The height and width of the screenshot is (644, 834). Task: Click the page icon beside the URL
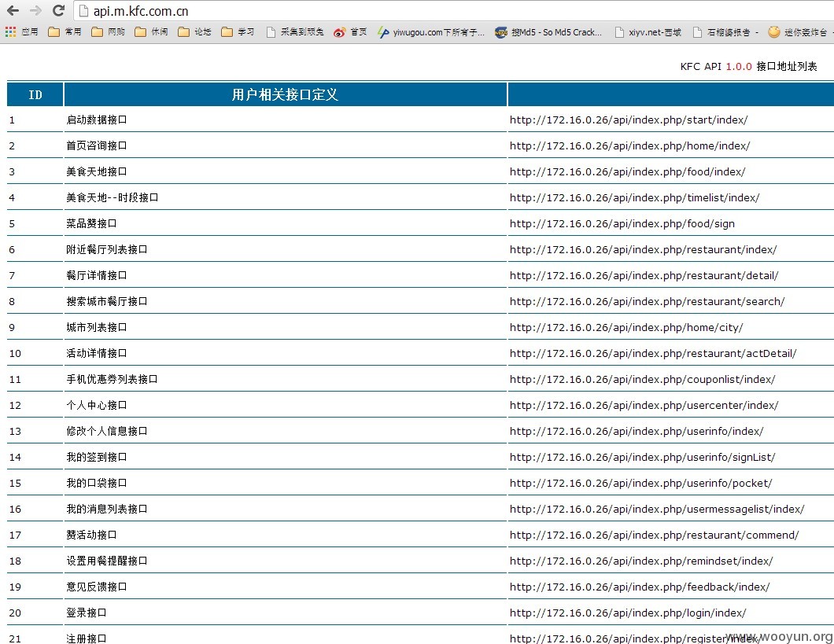[x=82, y=11]
